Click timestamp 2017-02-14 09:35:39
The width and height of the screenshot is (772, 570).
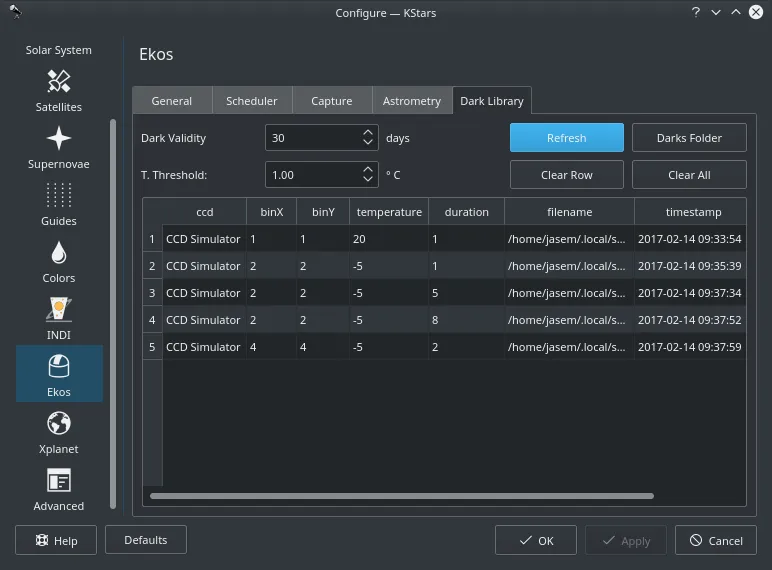[690, 266]
